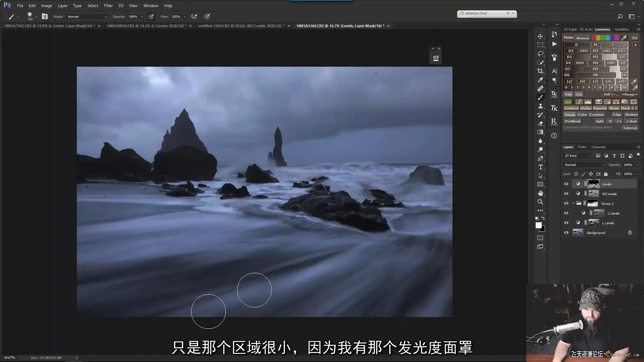Select the Eyedropper tool
644x362 pixels.
click(540, 80)
